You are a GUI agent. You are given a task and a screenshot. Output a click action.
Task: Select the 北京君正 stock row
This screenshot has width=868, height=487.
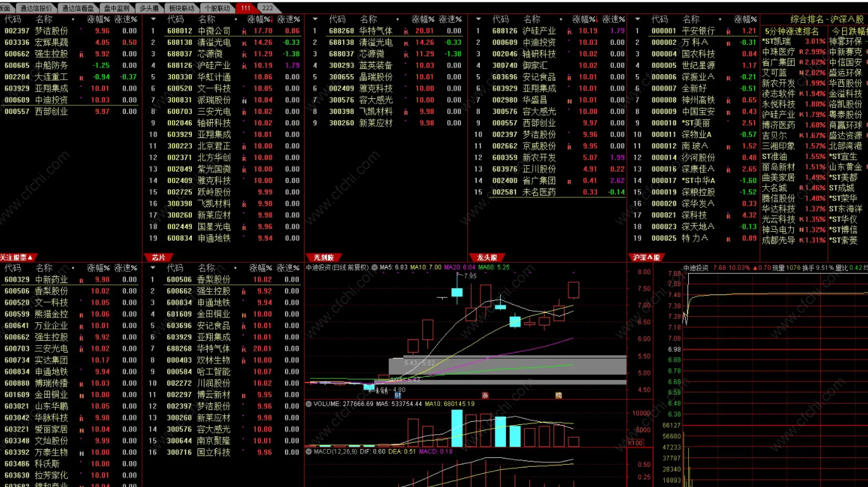point(223,146)
